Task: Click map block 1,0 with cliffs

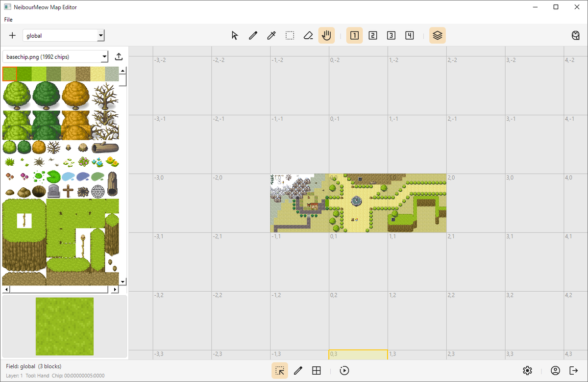Action: pos(417,203)
